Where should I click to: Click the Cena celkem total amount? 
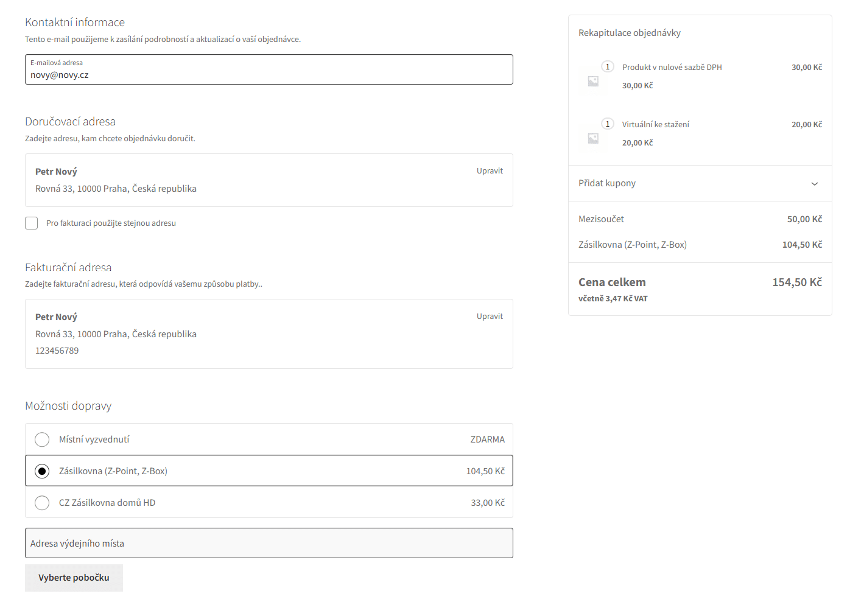point(796,282)
